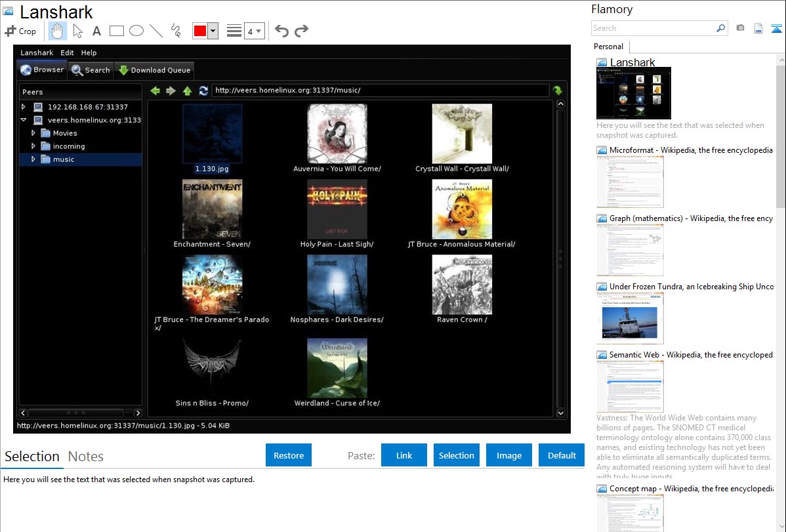Switch to the Download Queue tab
This screenshot has height=532, width=786.
[x=154, y=70]
